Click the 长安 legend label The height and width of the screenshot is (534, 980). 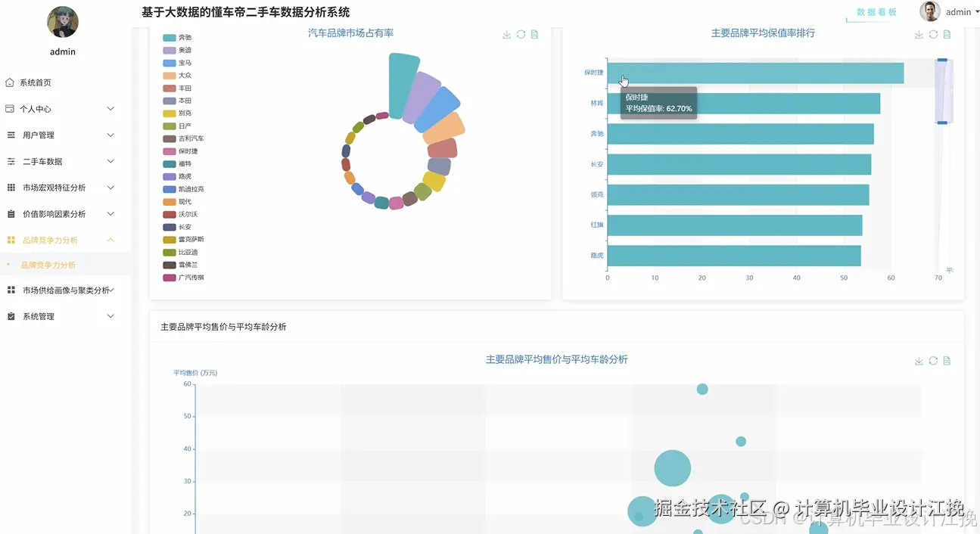pyautogui.click(x=185, y=227)
